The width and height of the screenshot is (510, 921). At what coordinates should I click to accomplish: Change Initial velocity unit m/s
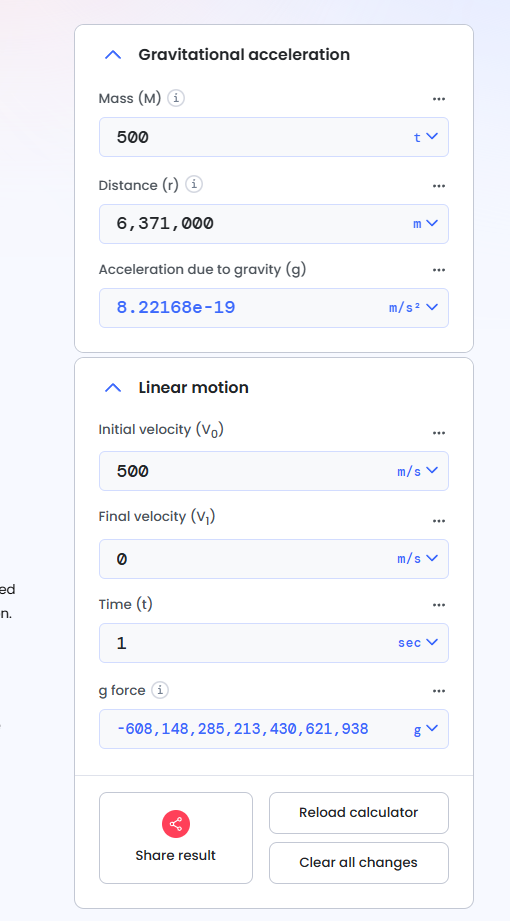418,470
